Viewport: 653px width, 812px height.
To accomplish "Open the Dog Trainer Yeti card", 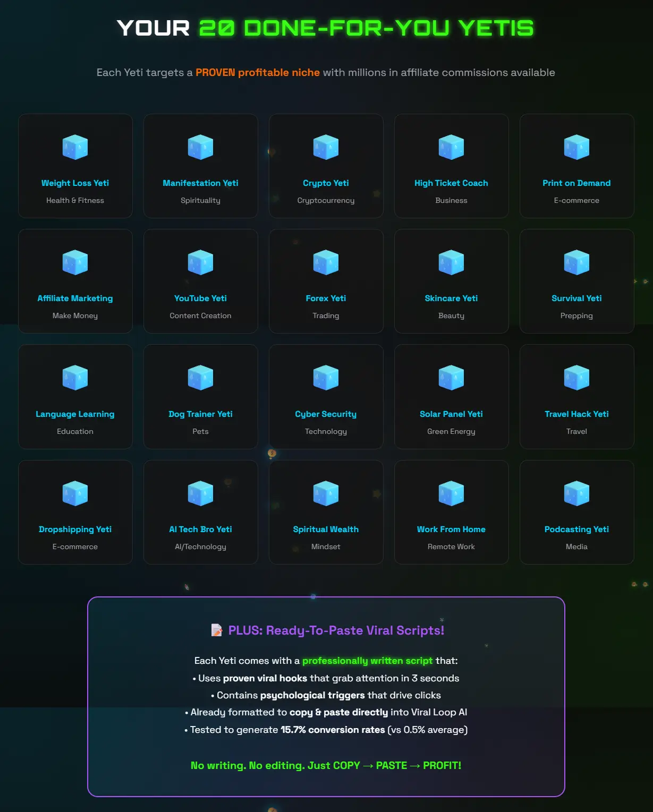I will [x=200, y=397].
